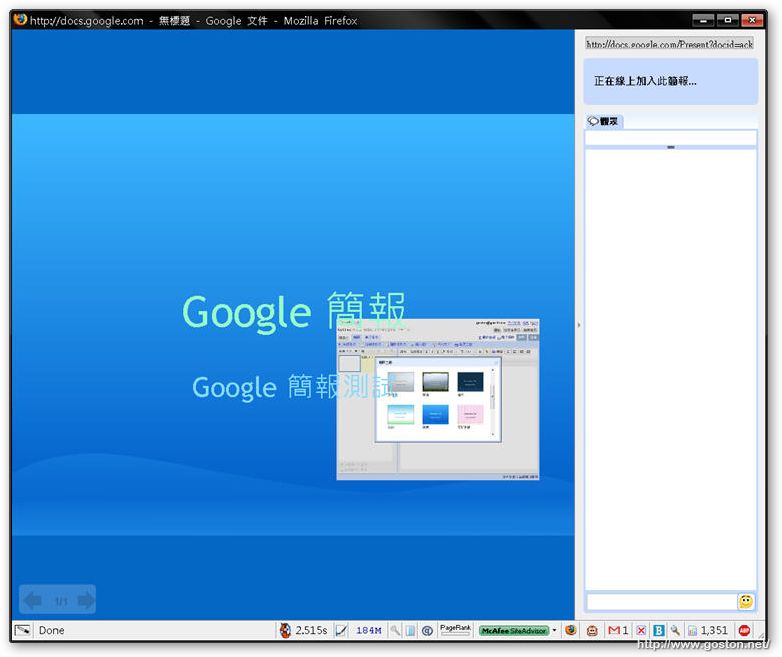The height and width of the screenshot is (657, 782).
Task: Click the 1,351 counter icon
Action: [x=693, y=631]
